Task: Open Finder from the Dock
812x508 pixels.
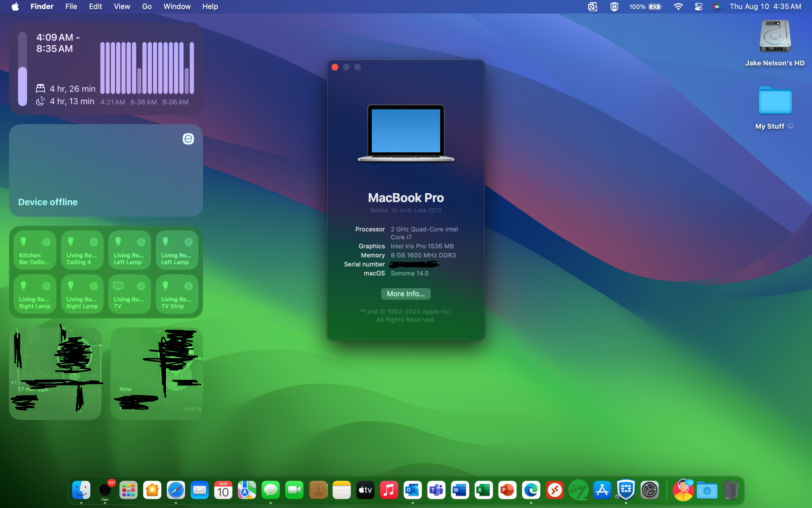Action: pos(81,490)
